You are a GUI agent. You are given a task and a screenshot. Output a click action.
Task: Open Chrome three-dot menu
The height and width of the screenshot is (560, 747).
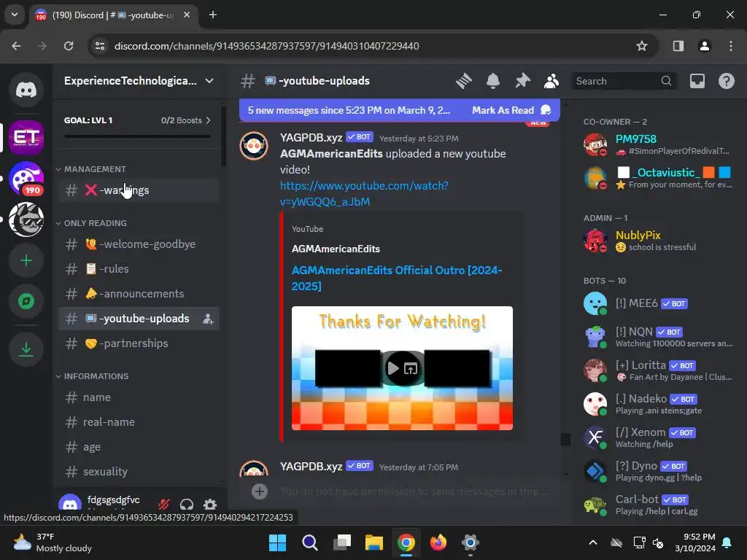(731, 46)
